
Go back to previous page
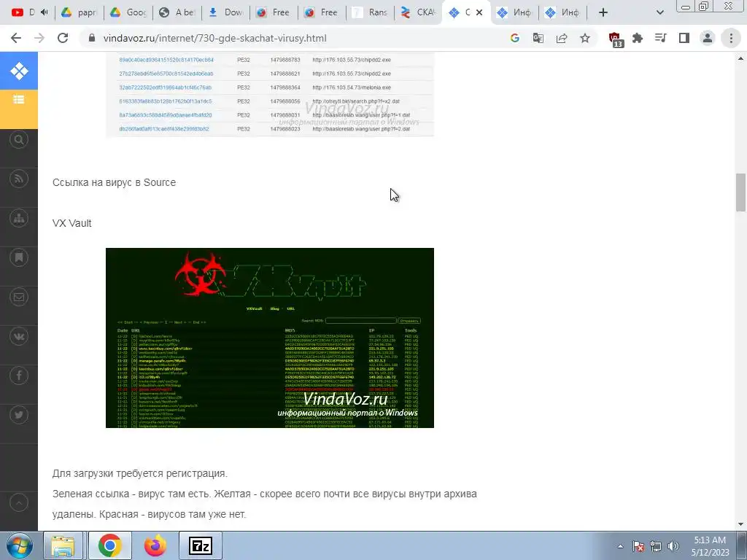pyautogui.click(x=16, y=38)
